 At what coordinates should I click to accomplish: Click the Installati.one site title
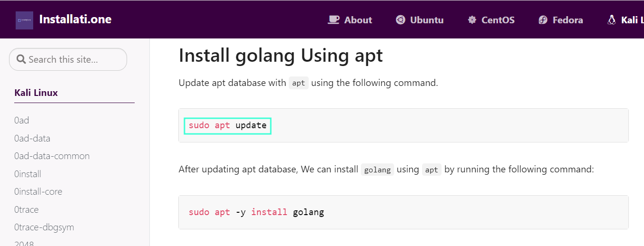point(75,19)
